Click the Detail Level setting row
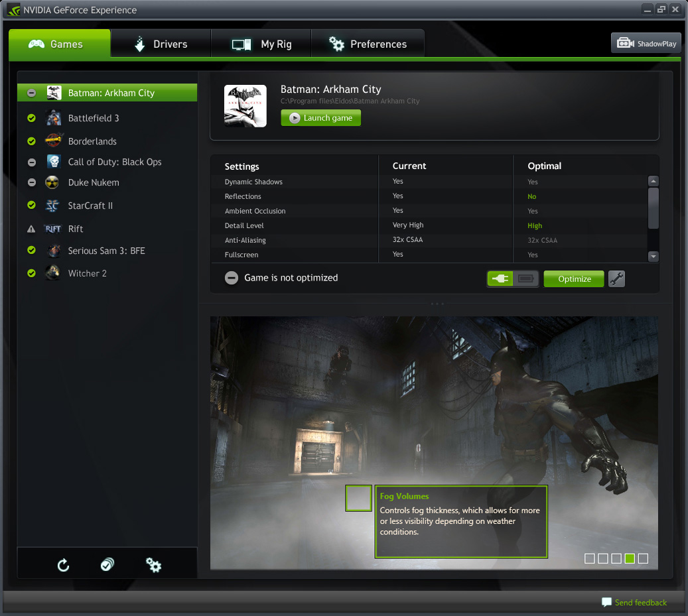 (x=429, y=225)
